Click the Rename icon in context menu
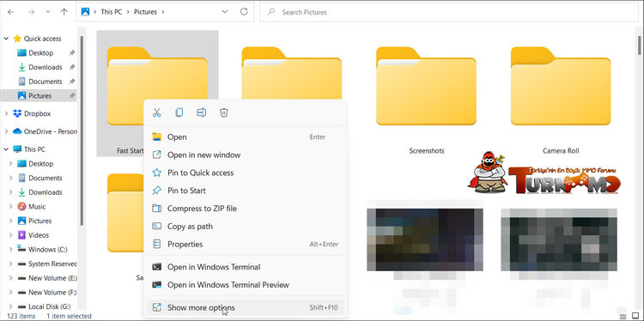The width and height of the screenshot is (644, 321). (201, 112)
